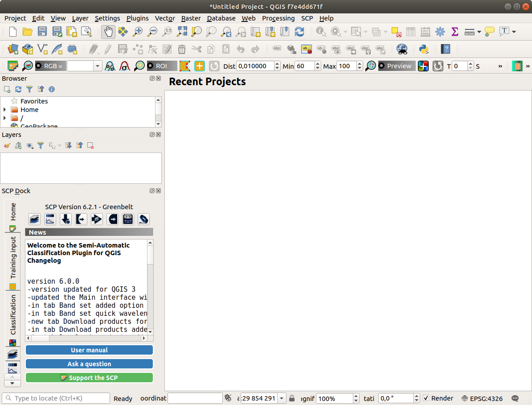Click the Zoom Full extent icon
The height and width of the screenshot is (405, 532).
[x=182, y=31]
